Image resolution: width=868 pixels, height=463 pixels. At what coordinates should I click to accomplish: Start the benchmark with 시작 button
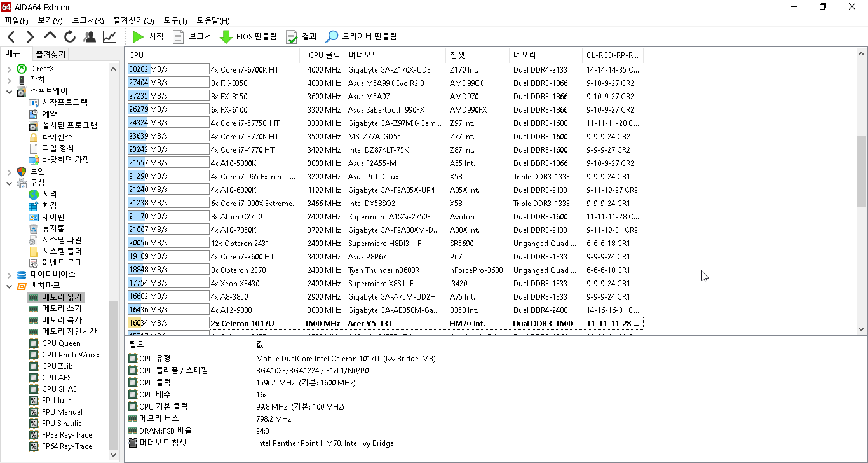pos(147,37)
